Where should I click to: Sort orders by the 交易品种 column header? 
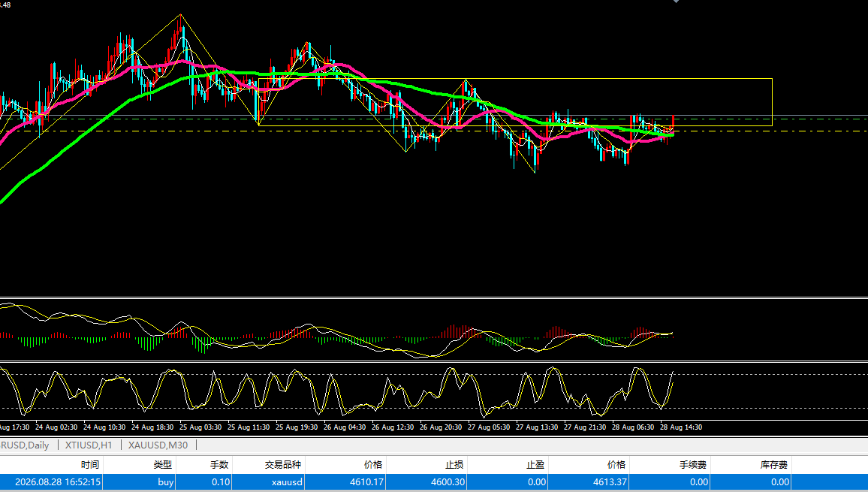[x=283, y=465]
